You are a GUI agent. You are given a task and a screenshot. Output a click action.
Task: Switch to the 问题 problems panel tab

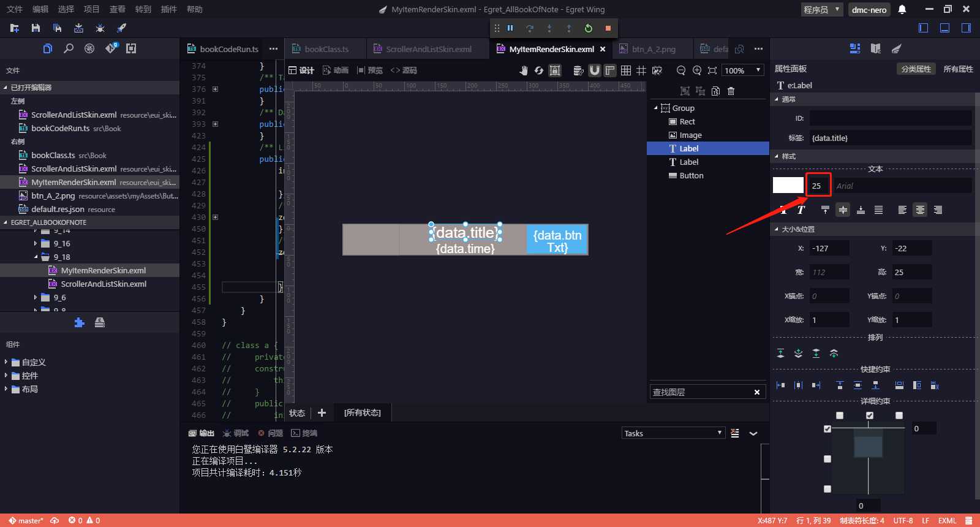coord(270,433)
